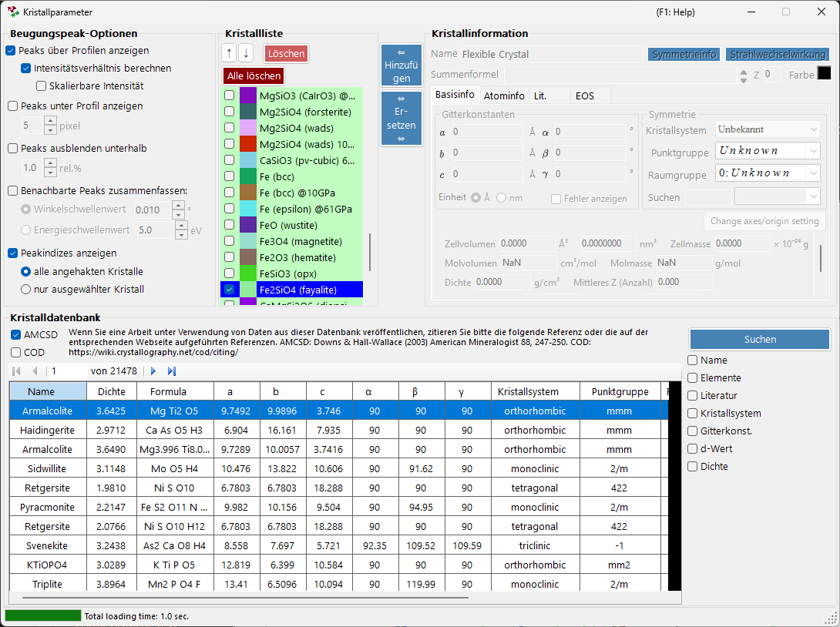Viewport: 840px width, 627px height.
Task: Enable the COD database checkbox
Action: click(16, 352)
